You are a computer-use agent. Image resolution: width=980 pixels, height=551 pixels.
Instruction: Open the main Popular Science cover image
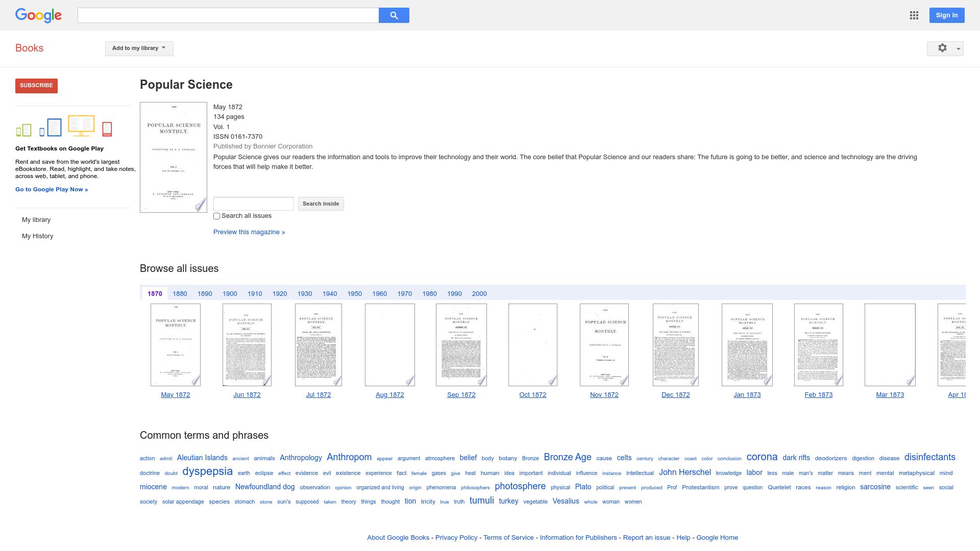click(x=174, y=157)
